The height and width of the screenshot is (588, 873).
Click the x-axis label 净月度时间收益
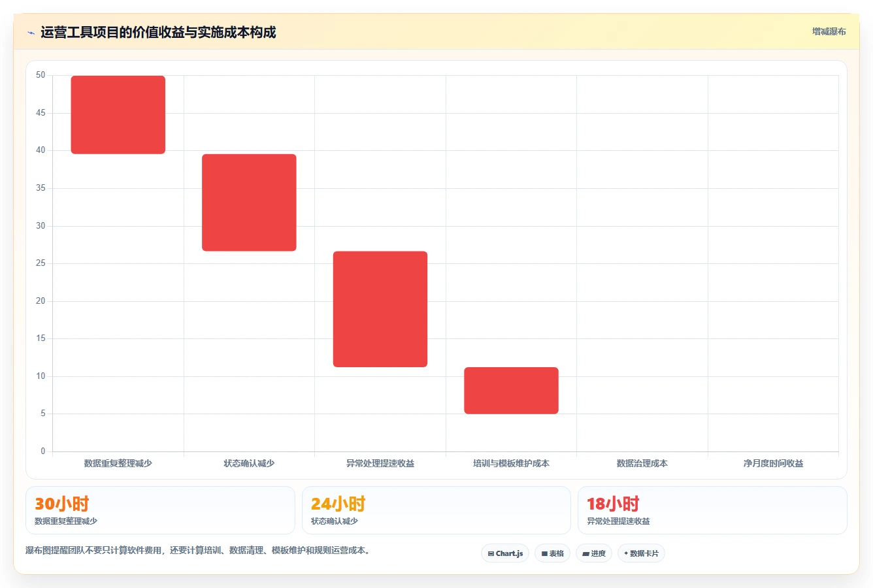[x=773, y=463]
